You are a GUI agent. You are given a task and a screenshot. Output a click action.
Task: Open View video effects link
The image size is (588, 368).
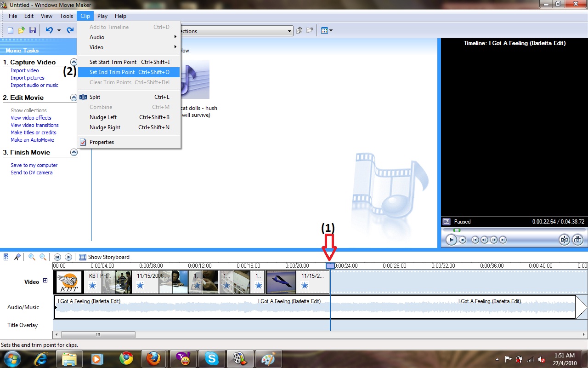coord(31,118)
